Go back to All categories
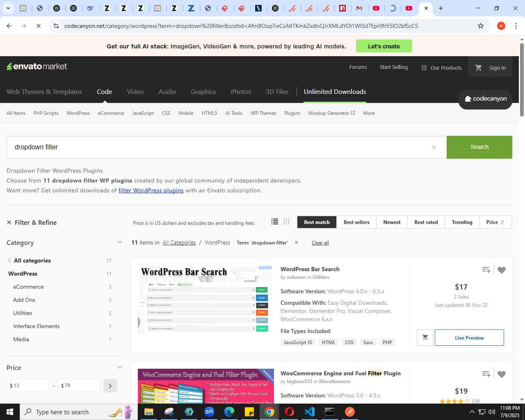This screenshot has width=525, height=420. 32,260
